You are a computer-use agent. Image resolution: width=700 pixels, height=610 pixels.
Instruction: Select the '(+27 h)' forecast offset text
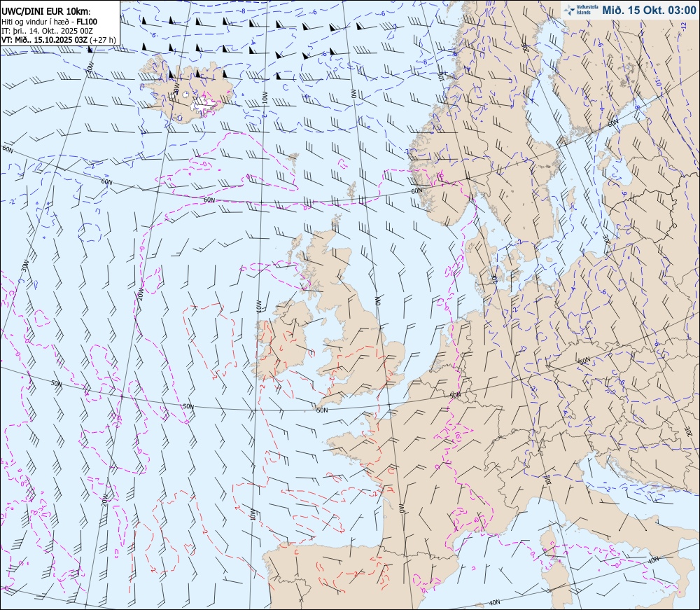coord(103,40)
